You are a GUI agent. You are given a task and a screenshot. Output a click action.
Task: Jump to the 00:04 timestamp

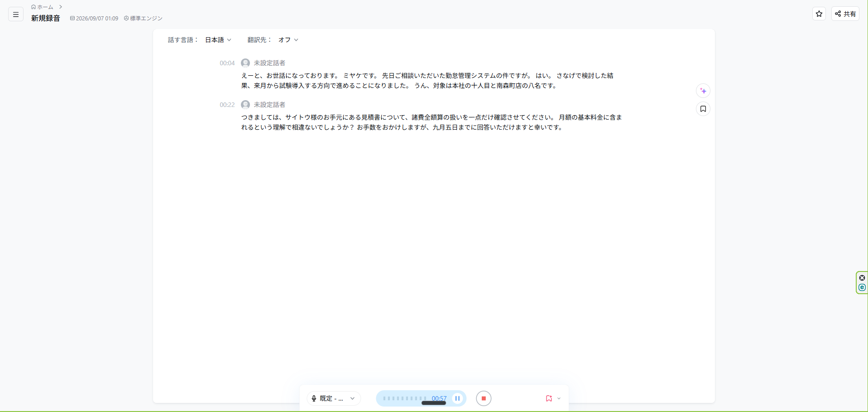click(227, 63)
